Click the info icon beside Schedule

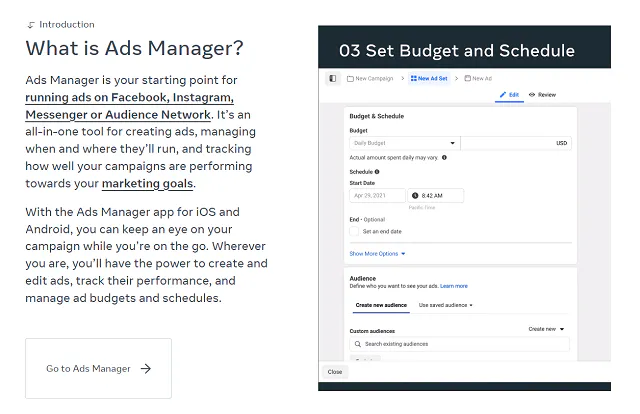tap(377, 172)
